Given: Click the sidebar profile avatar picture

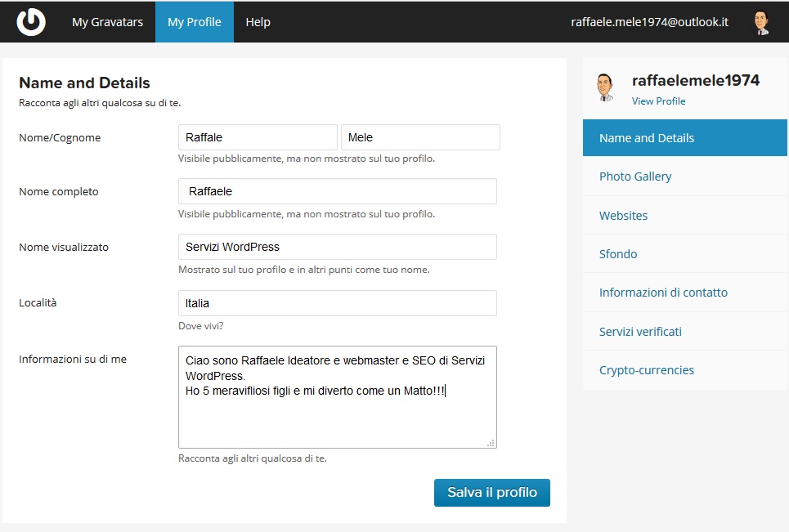Looking at the screenshot, I should [605, 87].
